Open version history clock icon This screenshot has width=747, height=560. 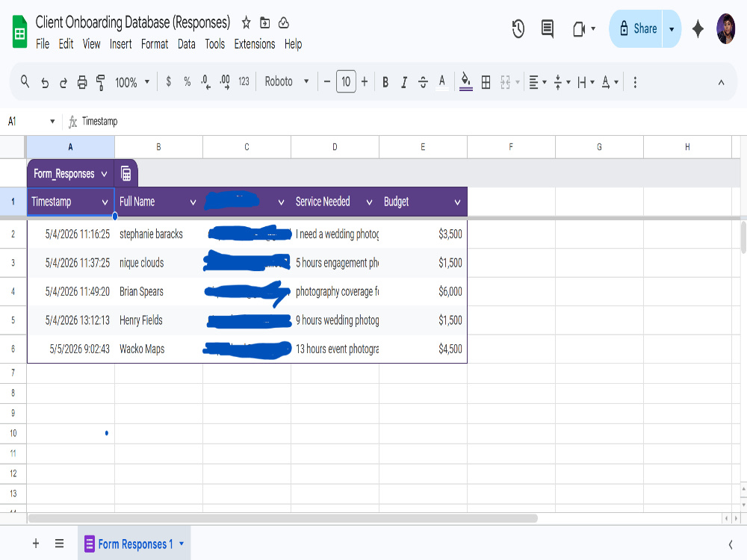click(x=518, y=28)
